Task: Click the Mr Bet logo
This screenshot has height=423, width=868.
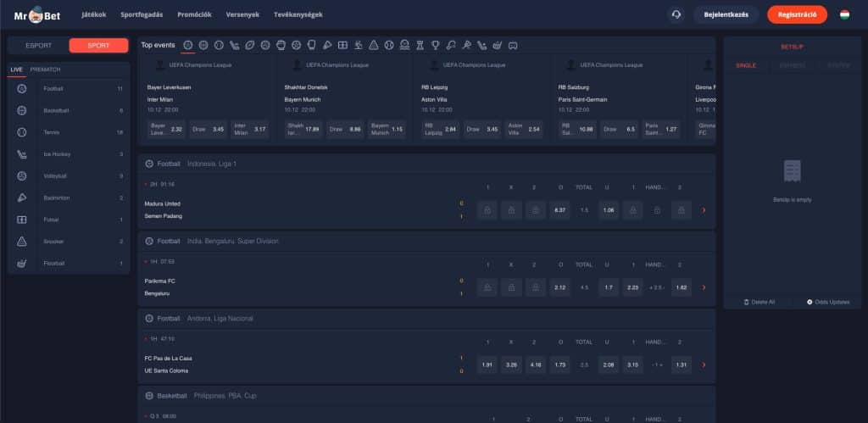Action: [34, 14]
